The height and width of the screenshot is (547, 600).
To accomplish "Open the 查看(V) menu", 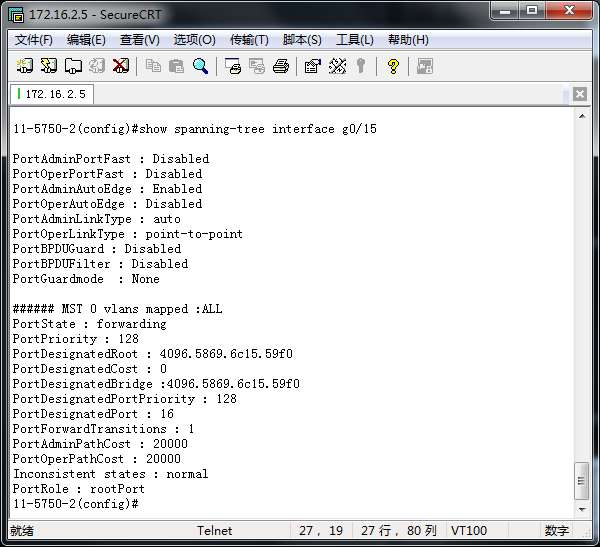I will (x=139, y=40).
